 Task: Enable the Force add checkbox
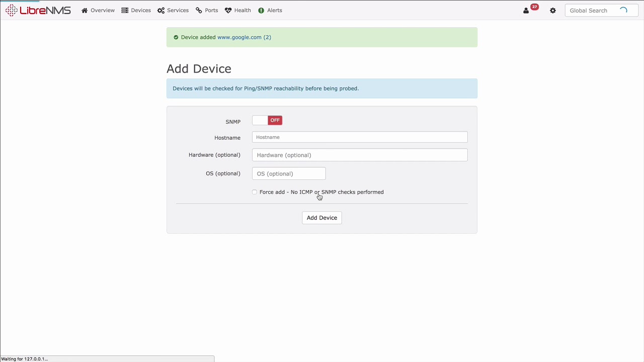pos(255,192)
